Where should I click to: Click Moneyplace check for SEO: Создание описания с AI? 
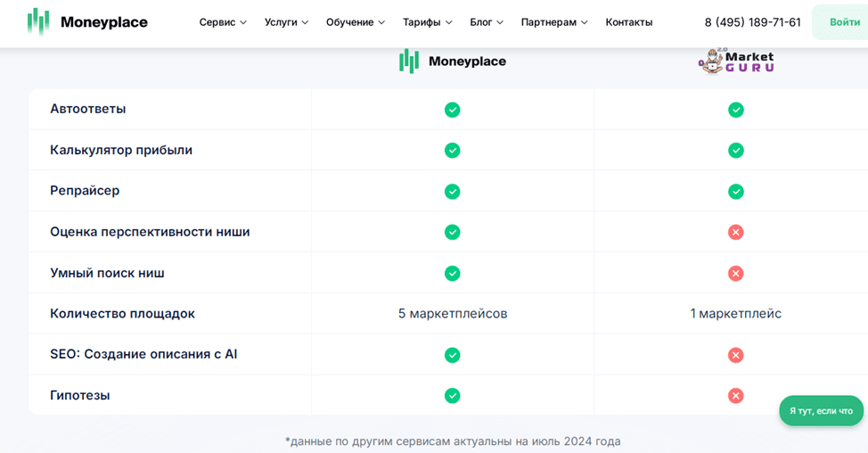453,355
